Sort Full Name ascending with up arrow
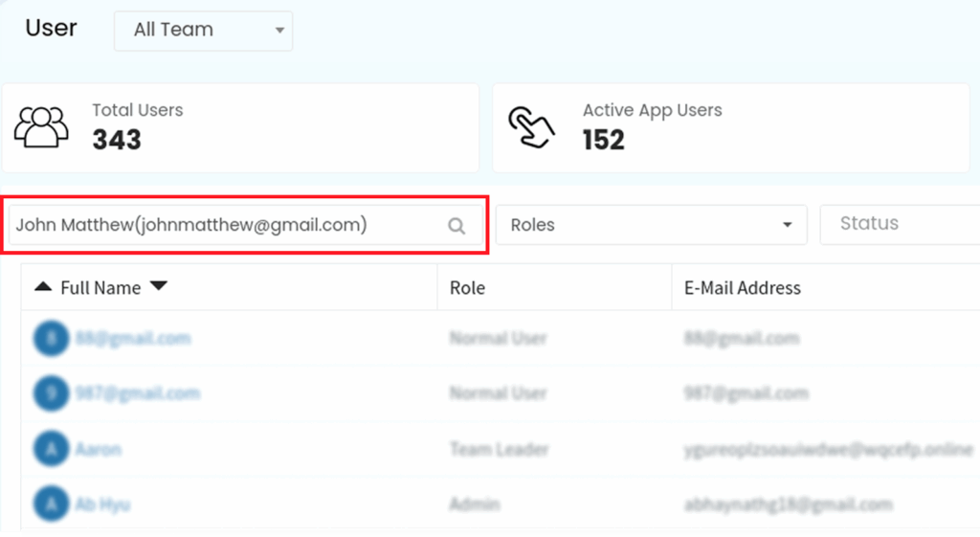Image resolution: width=980 pixels, height=537 pixels. coord(43,286)
